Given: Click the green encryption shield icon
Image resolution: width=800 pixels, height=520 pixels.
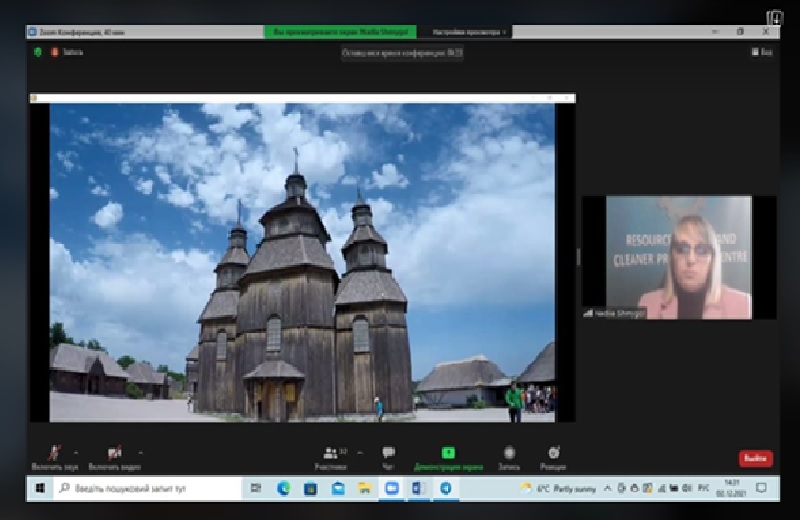Looking at the screenshot, I should [x=38, y=52].
